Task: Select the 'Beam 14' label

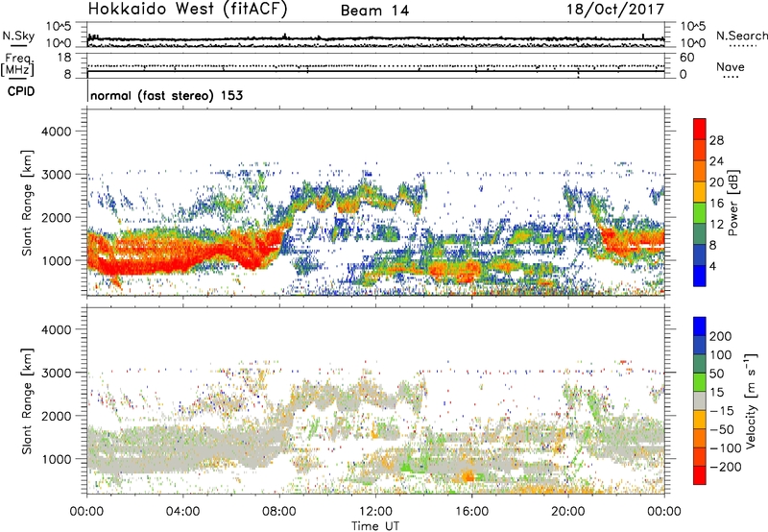Action: pos(374,11)
